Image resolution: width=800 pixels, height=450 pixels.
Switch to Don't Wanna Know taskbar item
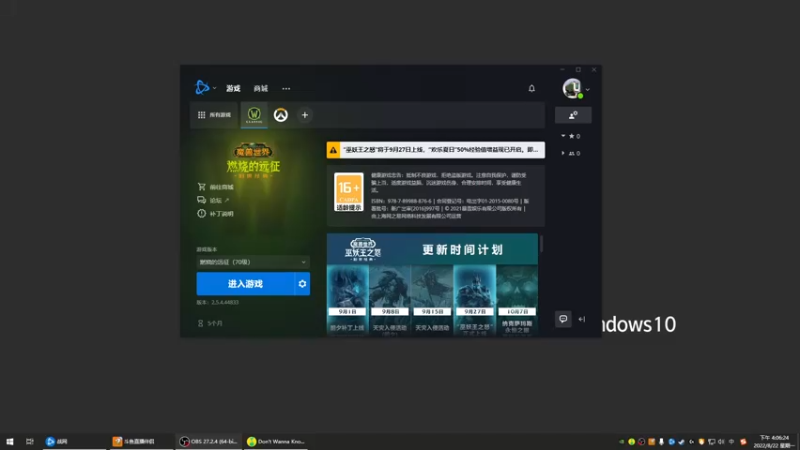(x=276, y=441)
